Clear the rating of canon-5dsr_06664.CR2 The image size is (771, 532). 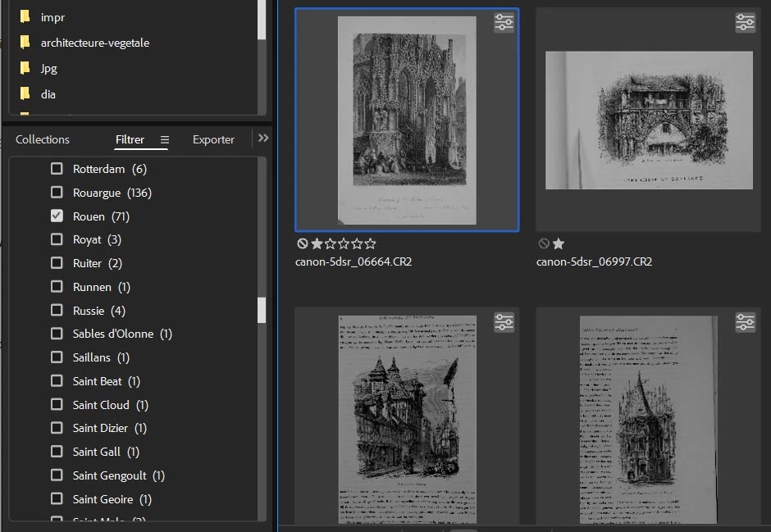pos(303,243)
